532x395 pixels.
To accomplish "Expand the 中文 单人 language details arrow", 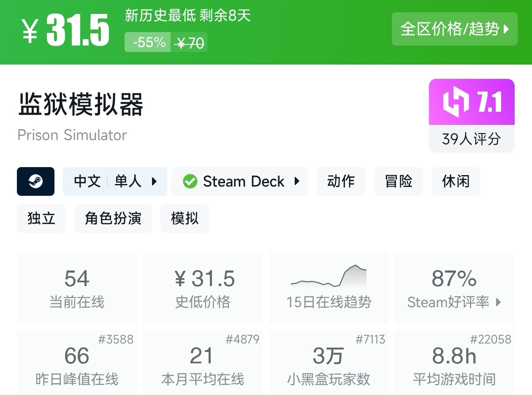I will [x=154, y=181].
